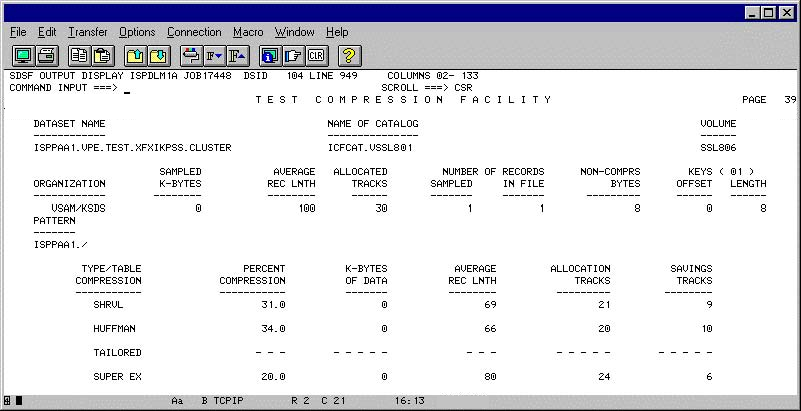Click the allocated tracks value 30

pos(381,208)
